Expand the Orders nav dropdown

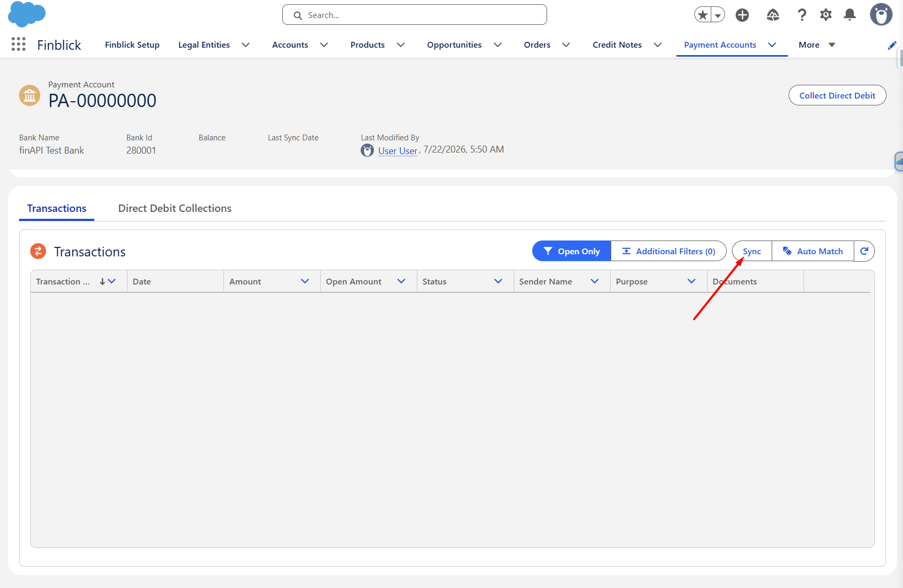566,45
